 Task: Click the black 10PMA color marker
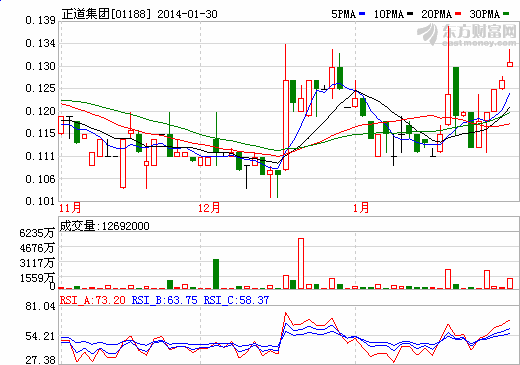click(410, 14)
